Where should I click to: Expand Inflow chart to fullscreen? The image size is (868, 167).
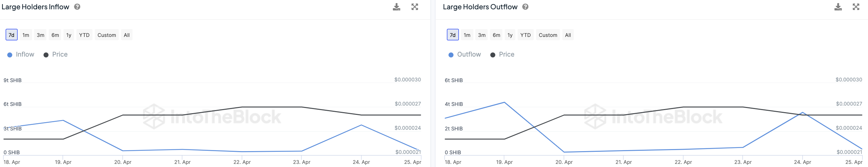pos(415,7)
